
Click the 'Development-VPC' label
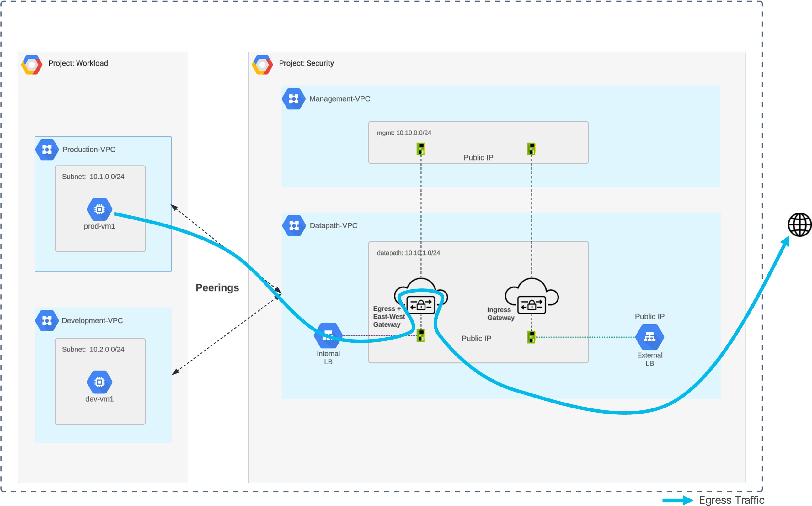click(x=93, y=321)
